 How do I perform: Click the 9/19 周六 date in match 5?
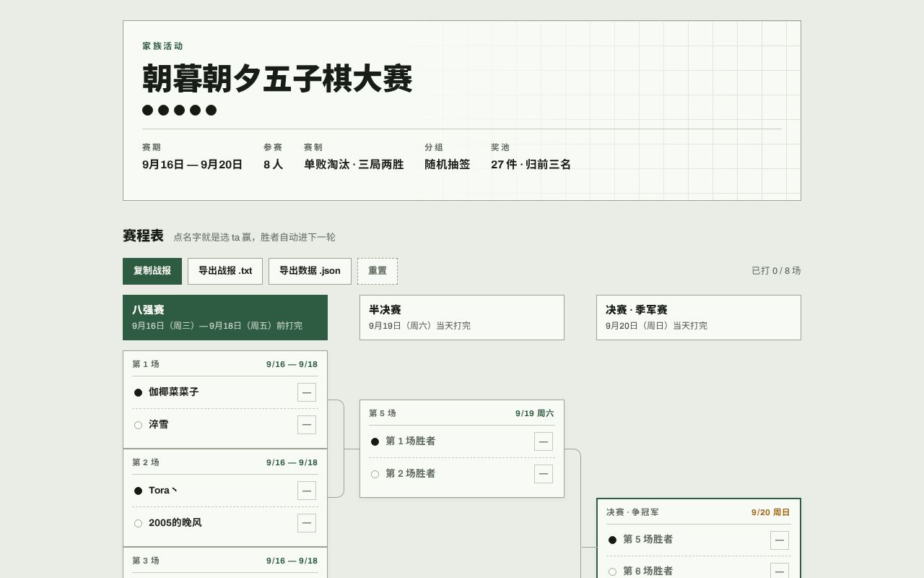pos(535,413)
